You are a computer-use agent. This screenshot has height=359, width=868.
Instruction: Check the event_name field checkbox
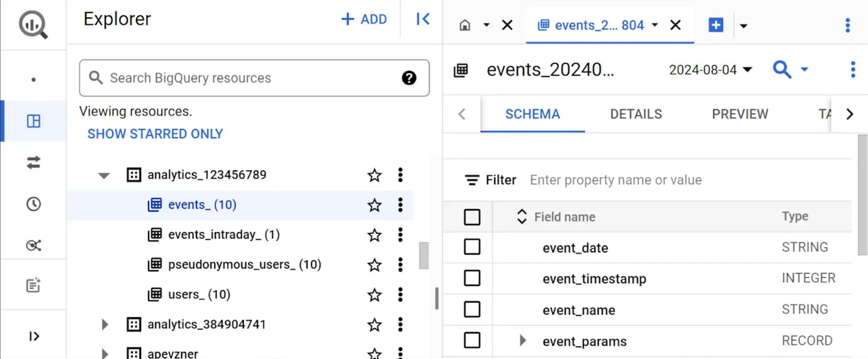[x=472, y=309]
